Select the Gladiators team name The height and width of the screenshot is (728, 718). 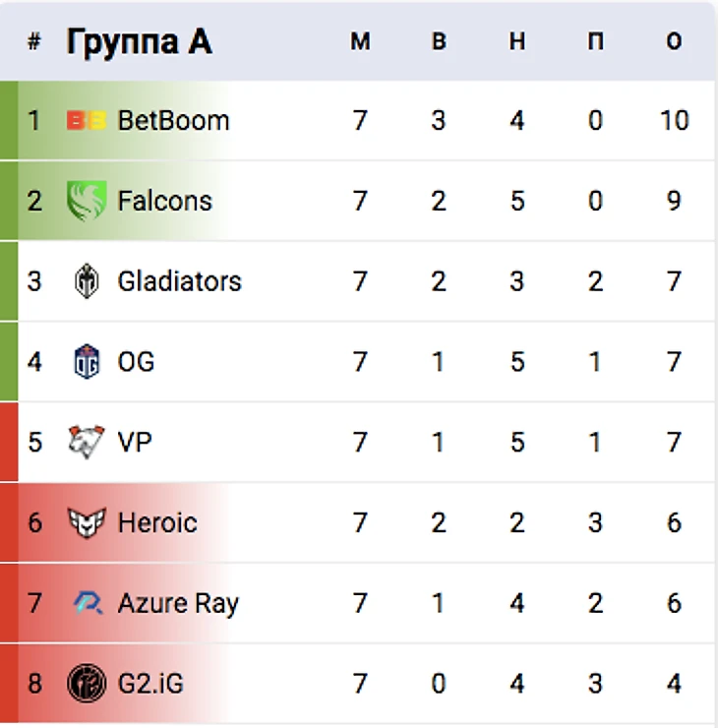[x=179, y=281]
